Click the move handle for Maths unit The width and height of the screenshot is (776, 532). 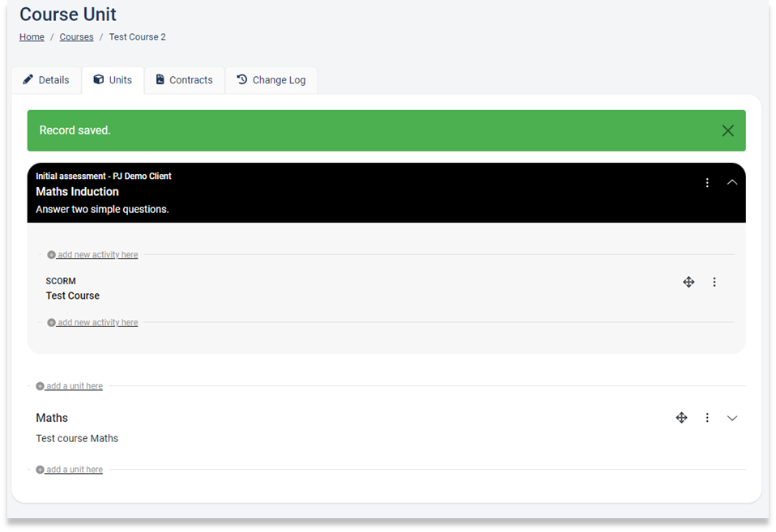click(681, 418)
